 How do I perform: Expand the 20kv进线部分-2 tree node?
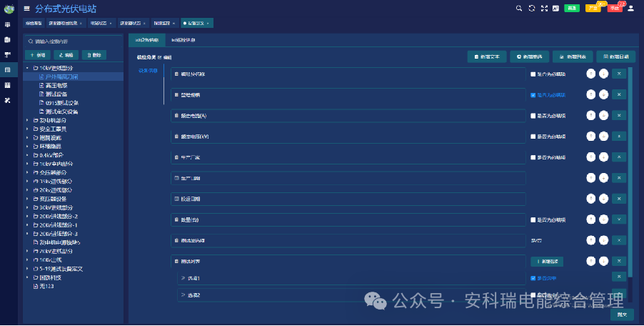coord(28,216)
